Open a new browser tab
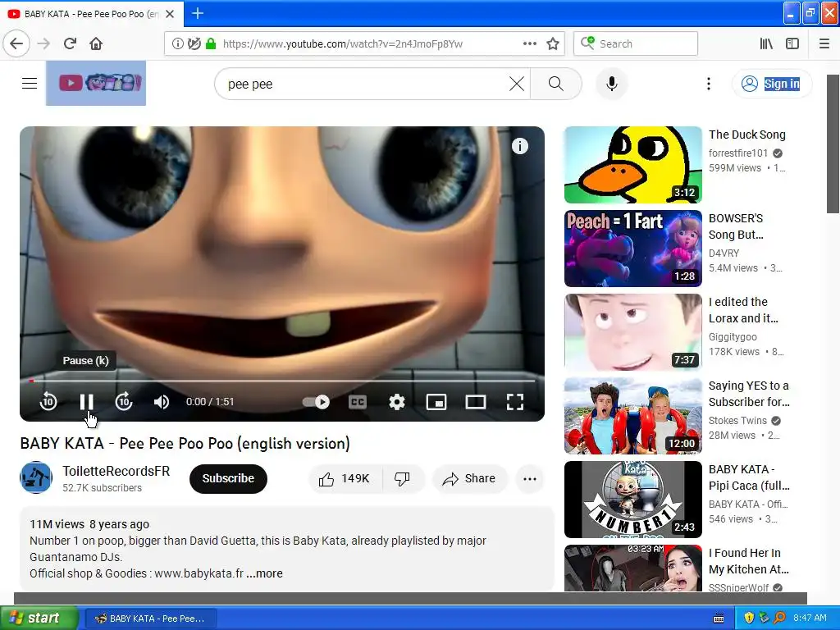Viewport: 840px width, 630px height. tap(198, 13)
